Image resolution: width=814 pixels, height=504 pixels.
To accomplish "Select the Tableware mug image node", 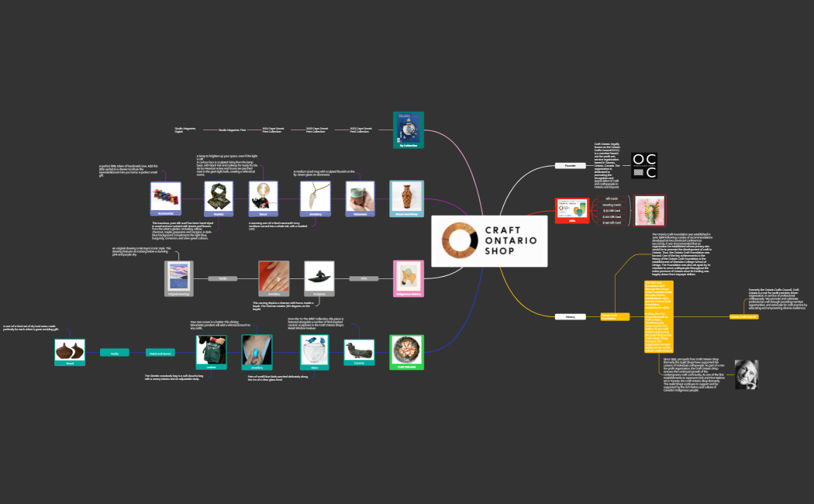I will (360, 198).
